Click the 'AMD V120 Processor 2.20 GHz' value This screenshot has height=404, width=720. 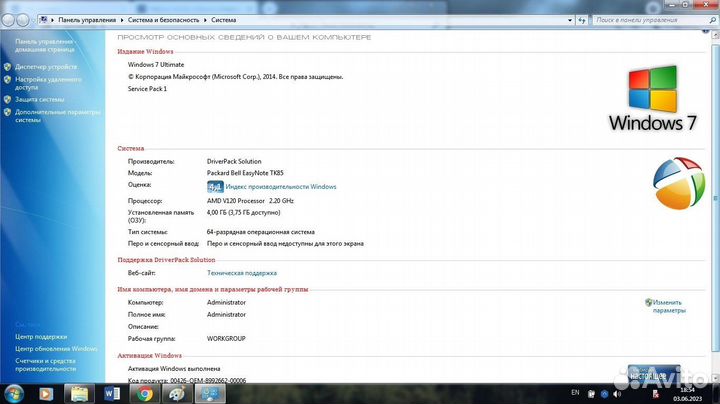point(250,201)
